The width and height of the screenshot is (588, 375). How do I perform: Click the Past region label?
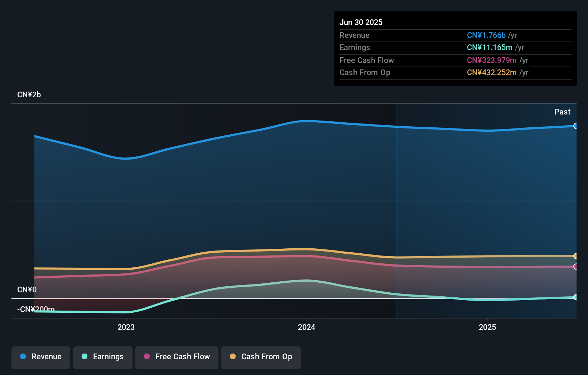pos(562,112)
